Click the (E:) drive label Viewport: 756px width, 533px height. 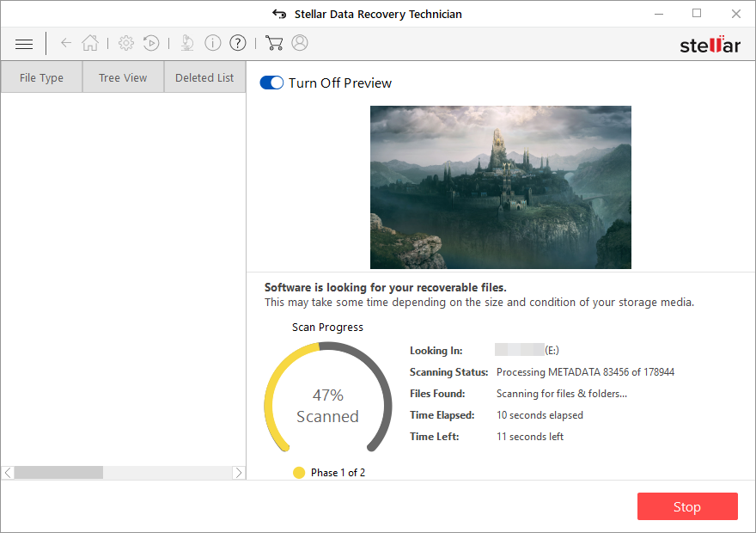click(x=552, y=350)
